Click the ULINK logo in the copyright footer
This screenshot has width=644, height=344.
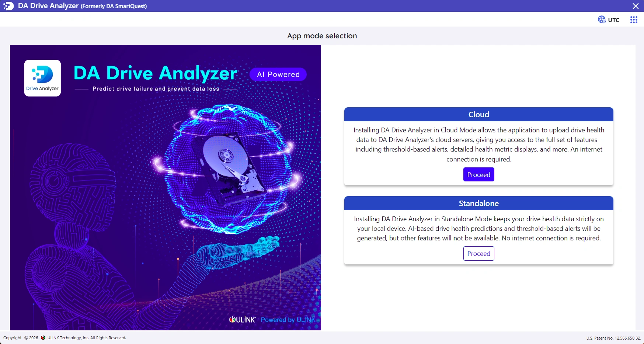43,337
